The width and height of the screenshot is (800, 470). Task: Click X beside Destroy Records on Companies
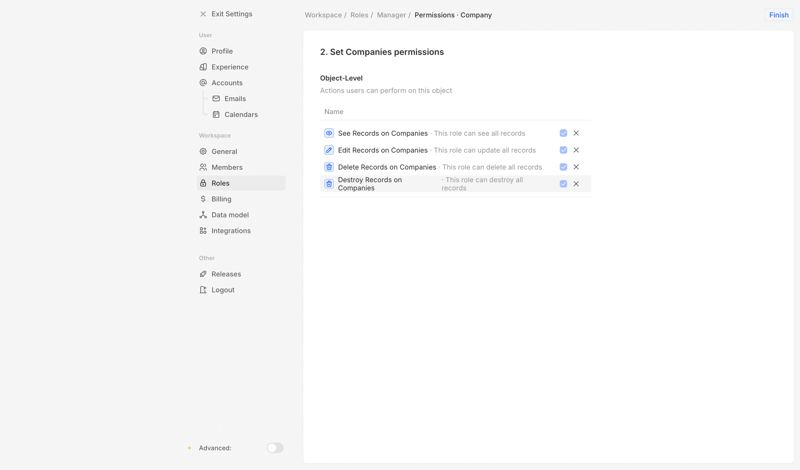coord(576,184)
